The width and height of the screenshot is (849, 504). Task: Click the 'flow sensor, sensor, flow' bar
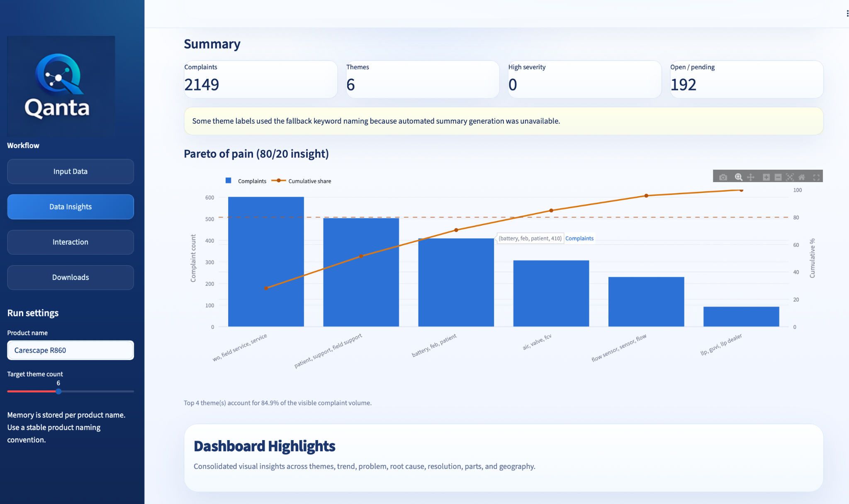[x=646, y=302]
